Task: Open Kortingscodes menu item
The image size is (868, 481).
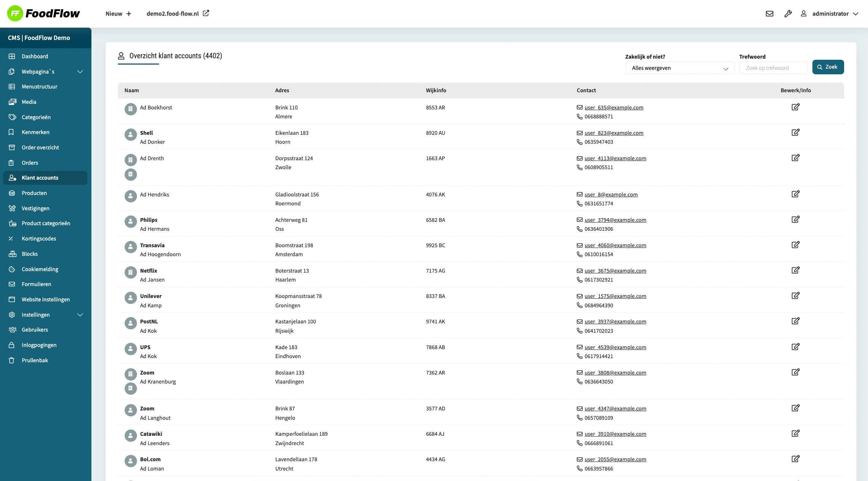Action: point(39,239)
